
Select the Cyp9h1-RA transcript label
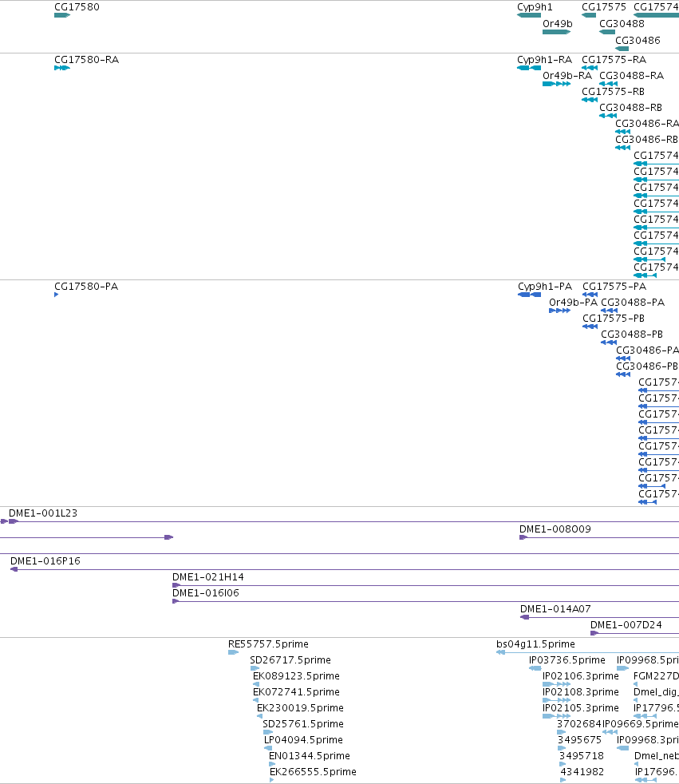pos(545,60)
